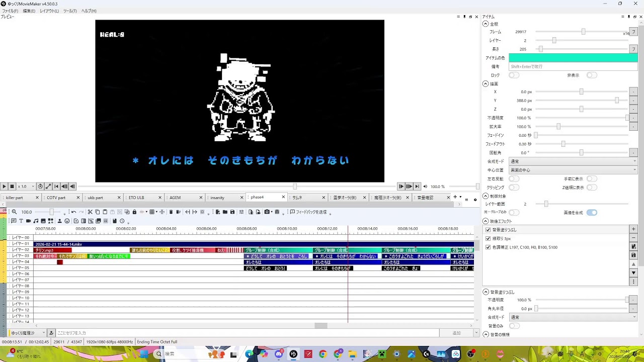Add an audio item (music note)
The height and width of the screenshot is (362, 644).
point(36,221)
